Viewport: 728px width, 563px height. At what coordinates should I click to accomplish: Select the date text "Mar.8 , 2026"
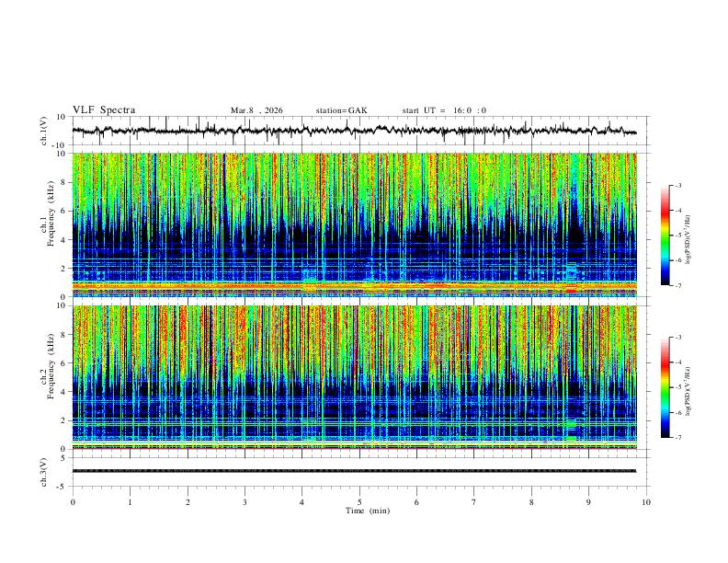coord(256,110)
